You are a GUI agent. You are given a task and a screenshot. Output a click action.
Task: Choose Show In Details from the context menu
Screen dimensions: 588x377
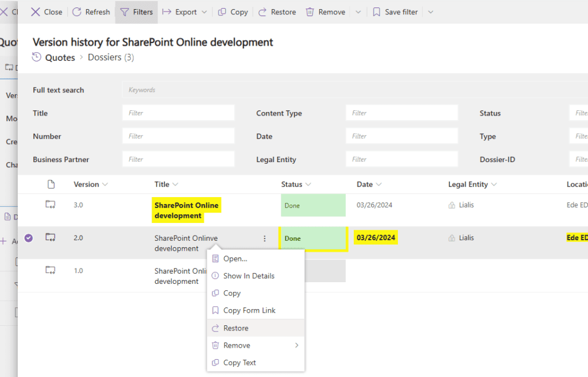(x=249, y=276)
